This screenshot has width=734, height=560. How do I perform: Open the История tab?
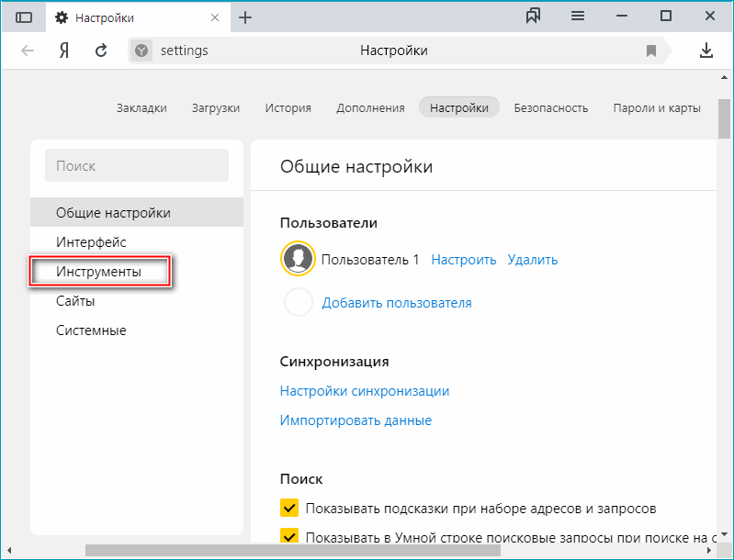[x=288, y=107]
